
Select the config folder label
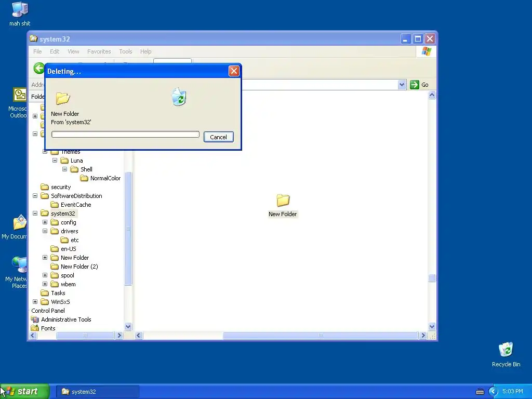pos(68,222)
